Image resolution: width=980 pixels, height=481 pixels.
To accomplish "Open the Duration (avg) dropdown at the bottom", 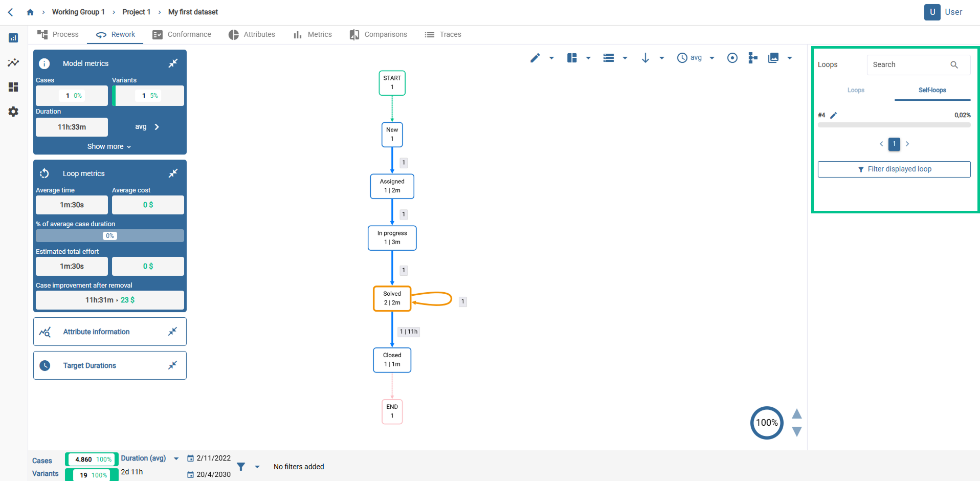I will coord(176,458).
